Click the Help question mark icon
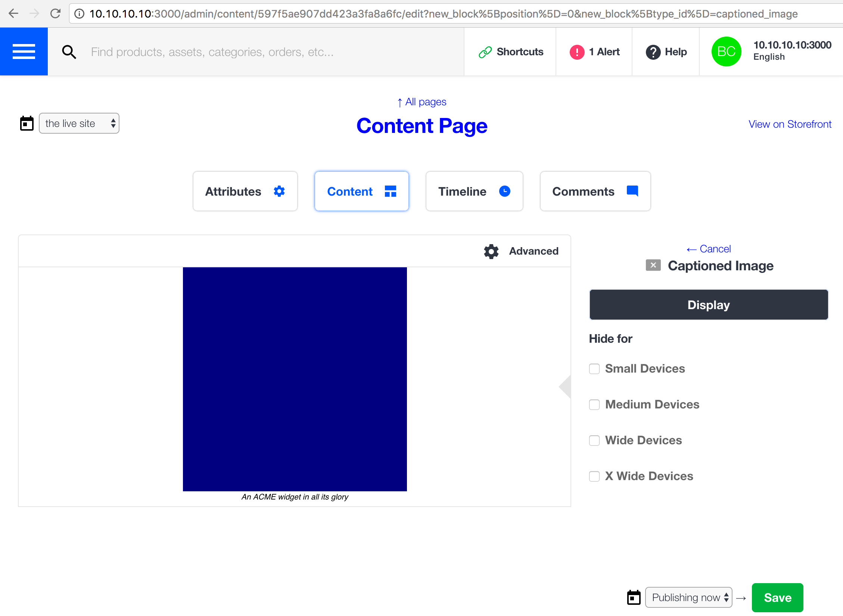 click(653, 52)
